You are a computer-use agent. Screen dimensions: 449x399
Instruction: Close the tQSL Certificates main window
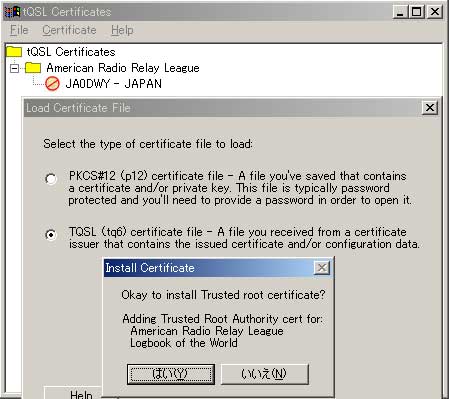click(x=435, y=12)
